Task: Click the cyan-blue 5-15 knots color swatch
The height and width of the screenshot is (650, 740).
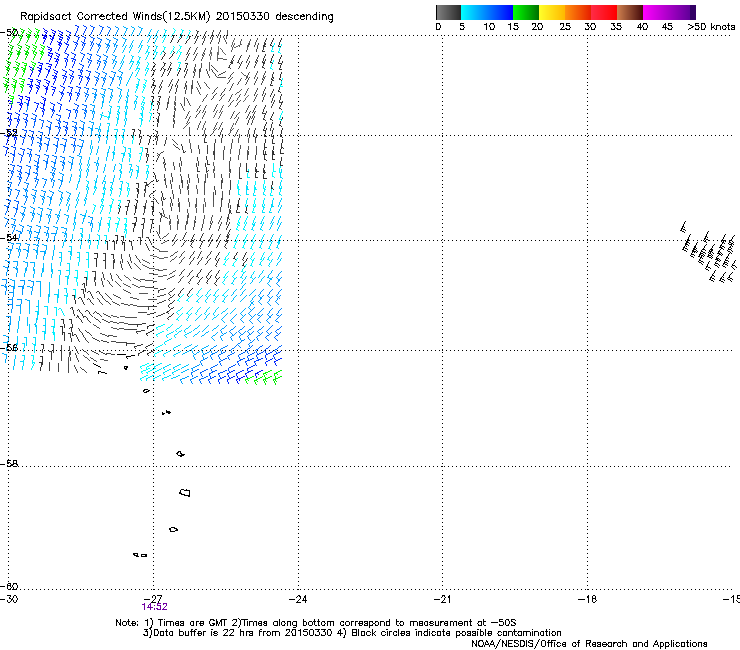Action: [x=487, y=12]
